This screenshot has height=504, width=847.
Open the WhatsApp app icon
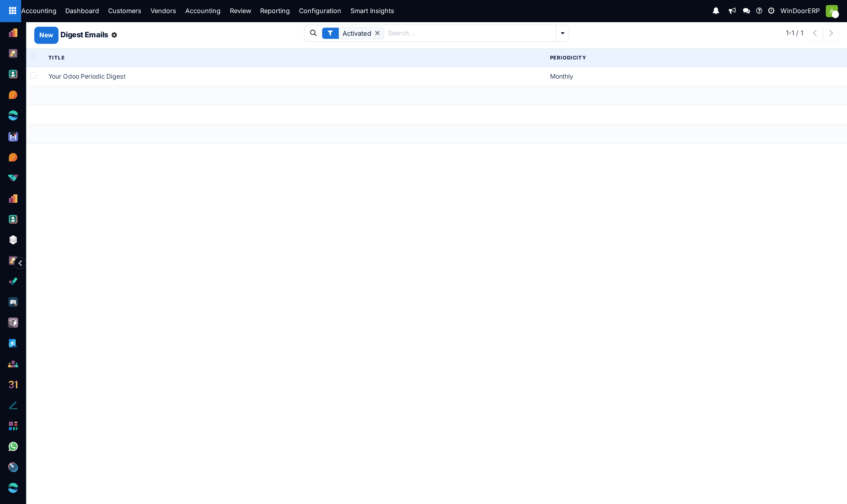(13, 447)
